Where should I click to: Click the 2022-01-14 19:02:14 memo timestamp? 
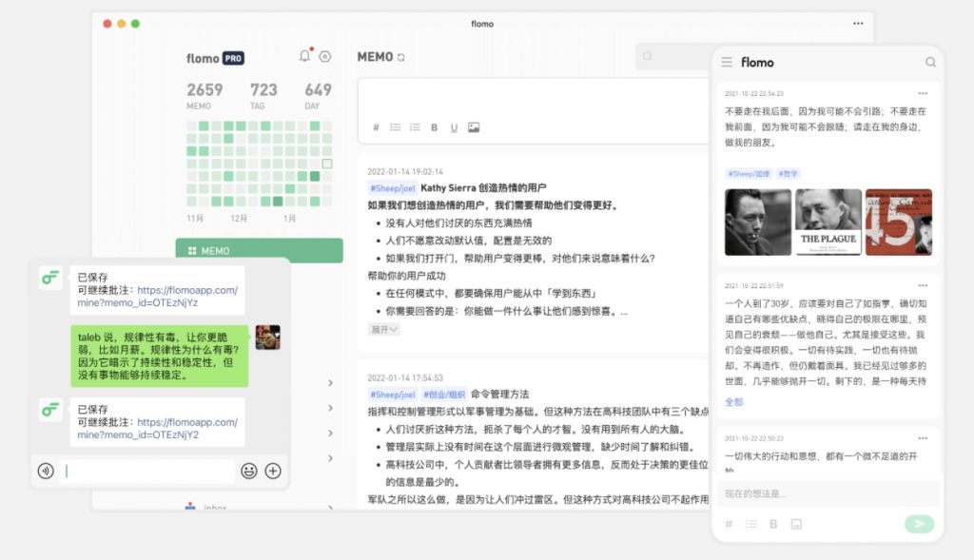click(x=405, y=171)
